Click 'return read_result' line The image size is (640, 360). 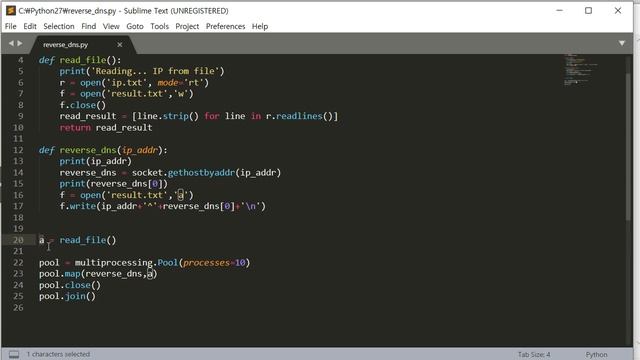tap(106, 127)
